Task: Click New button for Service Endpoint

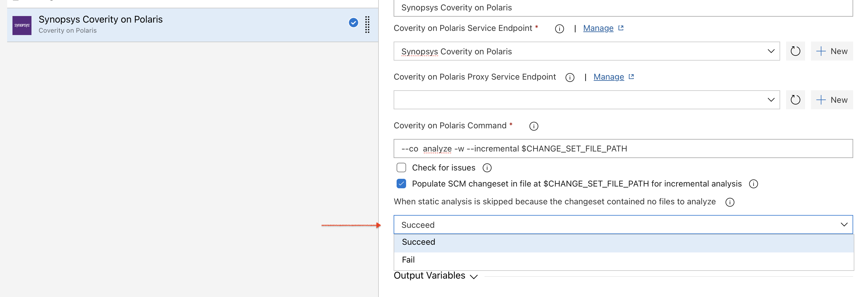Action: [831, 51]
